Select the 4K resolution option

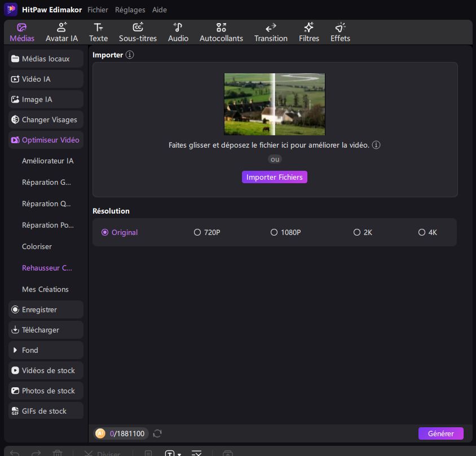(427, 232)
